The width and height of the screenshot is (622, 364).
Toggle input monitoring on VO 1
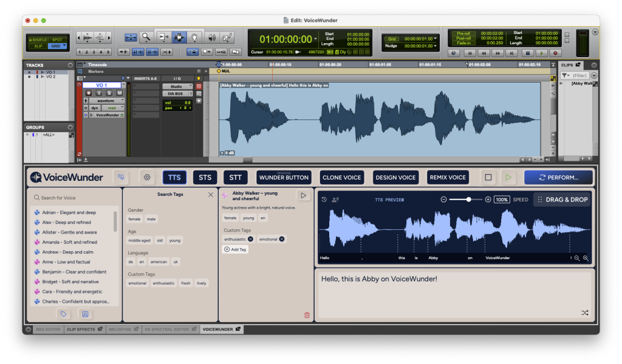pos(99,93)
